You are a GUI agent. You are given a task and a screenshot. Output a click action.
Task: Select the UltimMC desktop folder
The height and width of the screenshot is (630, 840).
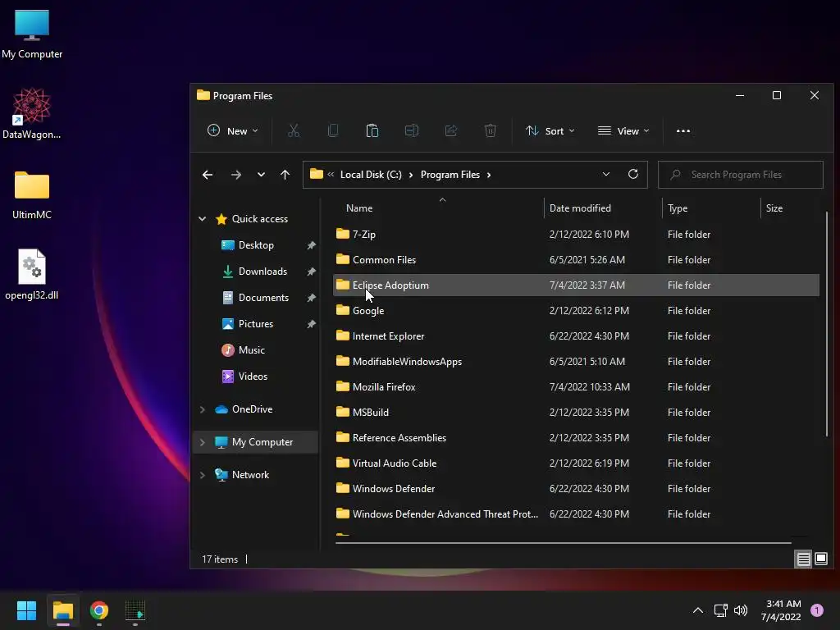(x=32, y=195)
